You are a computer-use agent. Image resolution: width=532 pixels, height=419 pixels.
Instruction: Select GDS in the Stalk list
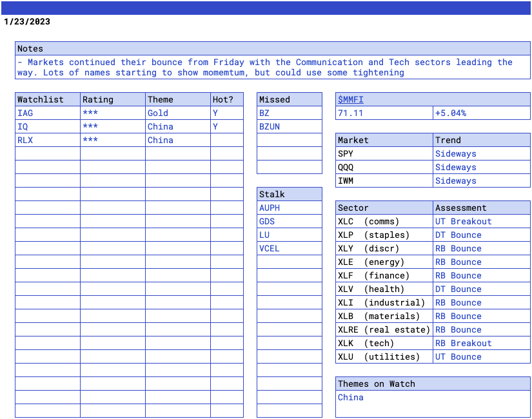pos(290,221)
